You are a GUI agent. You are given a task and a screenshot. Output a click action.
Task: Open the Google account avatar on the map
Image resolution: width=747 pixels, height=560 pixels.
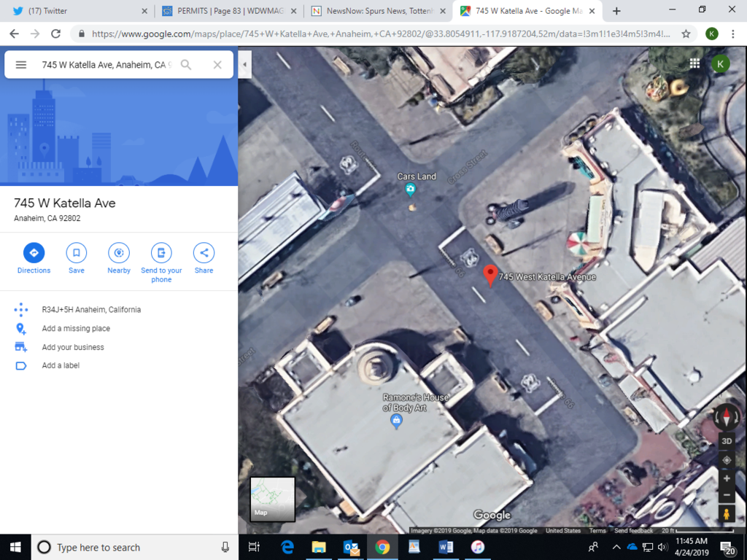720,64
